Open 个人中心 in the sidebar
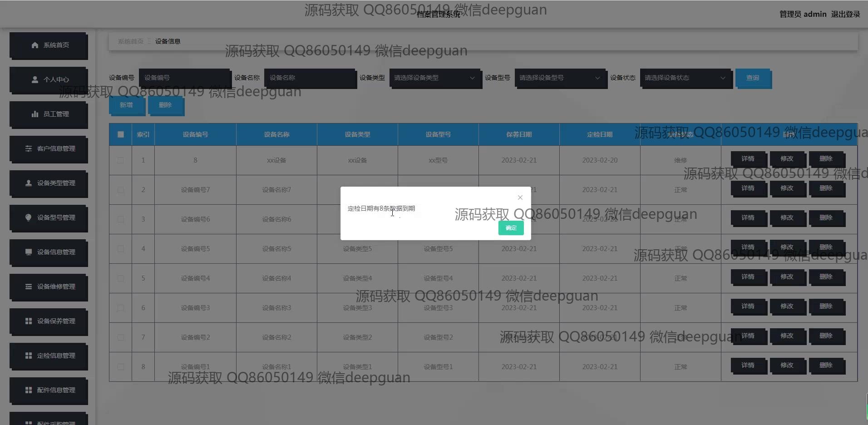The image size is (868, 425). click(x=48, y=79)
